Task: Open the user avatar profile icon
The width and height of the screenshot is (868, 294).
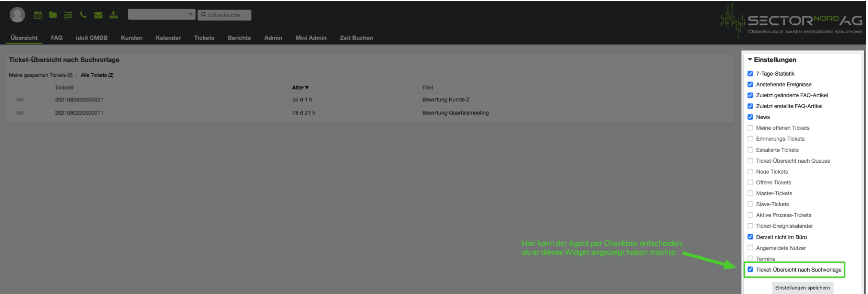Action: [x=17, y=15]
